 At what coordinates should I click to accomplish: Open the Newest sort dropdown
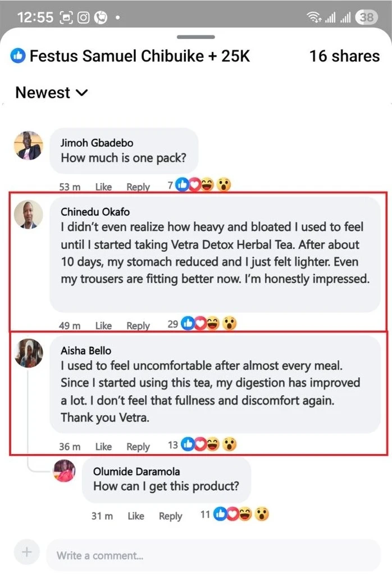[51, 93]
